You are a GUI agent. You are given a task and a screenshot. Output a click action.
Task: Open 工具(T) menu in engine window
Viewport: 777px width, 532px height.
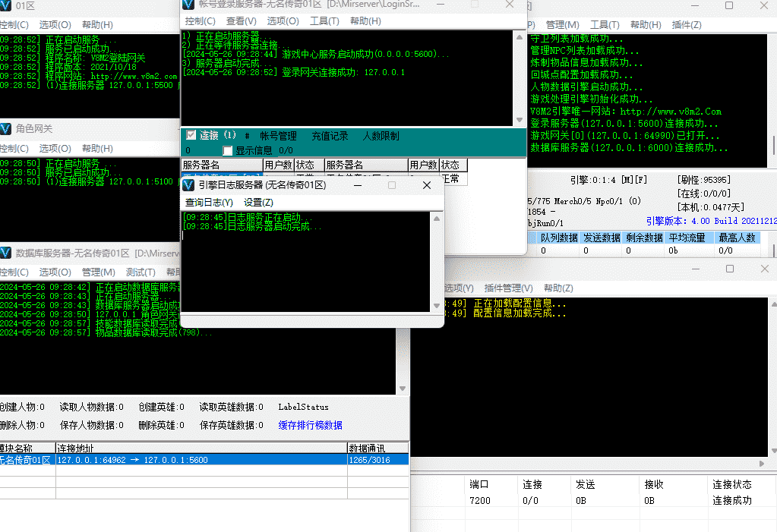[x=605, y=25]
